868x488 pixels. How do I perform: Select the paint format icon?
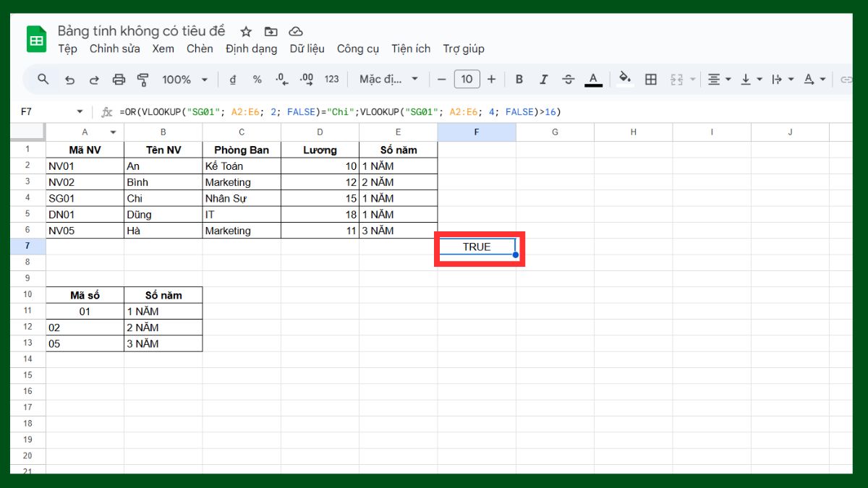142,80
